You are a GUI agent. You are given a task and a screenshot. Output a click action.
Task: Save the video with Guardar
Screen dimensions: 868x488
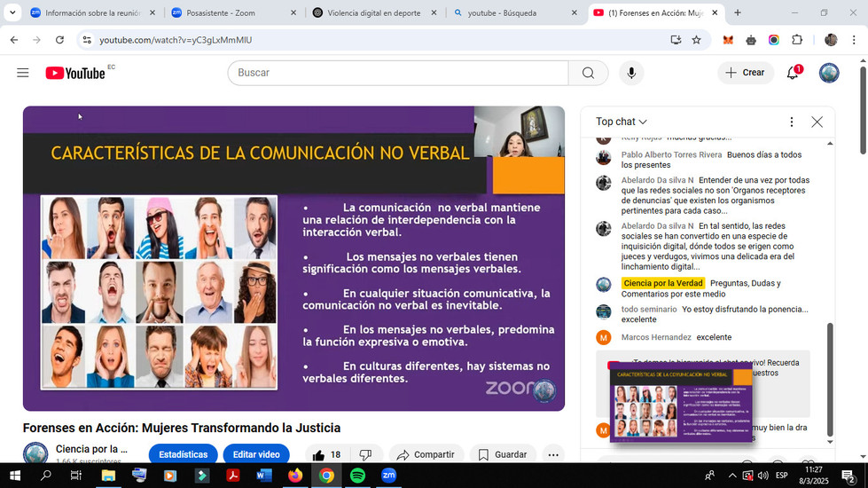(503, 455)
